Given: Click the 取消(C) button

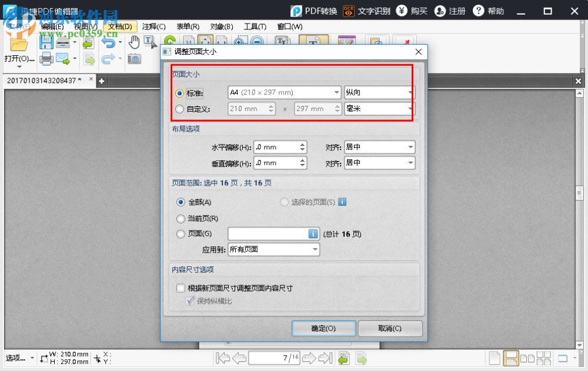Looking at the screenshot, I should [x=390, y=329].
